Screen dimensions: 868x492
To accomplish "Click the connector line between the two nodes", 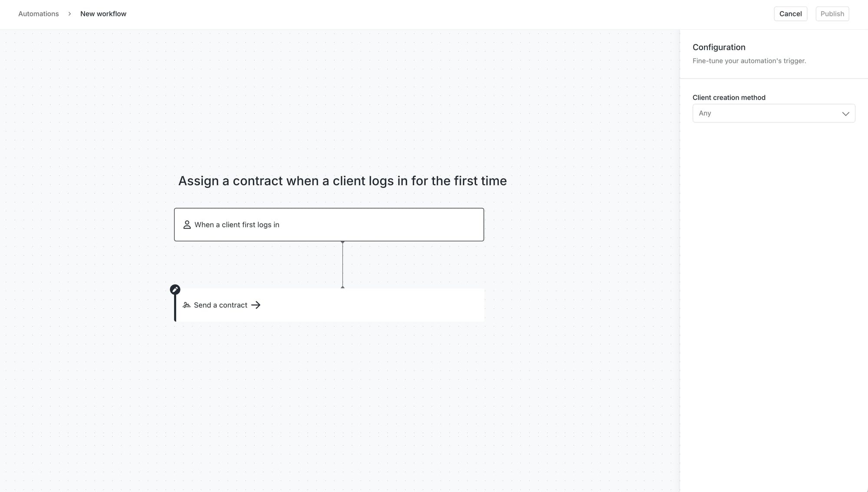I will pyautogui.click(x=342, y=265).
